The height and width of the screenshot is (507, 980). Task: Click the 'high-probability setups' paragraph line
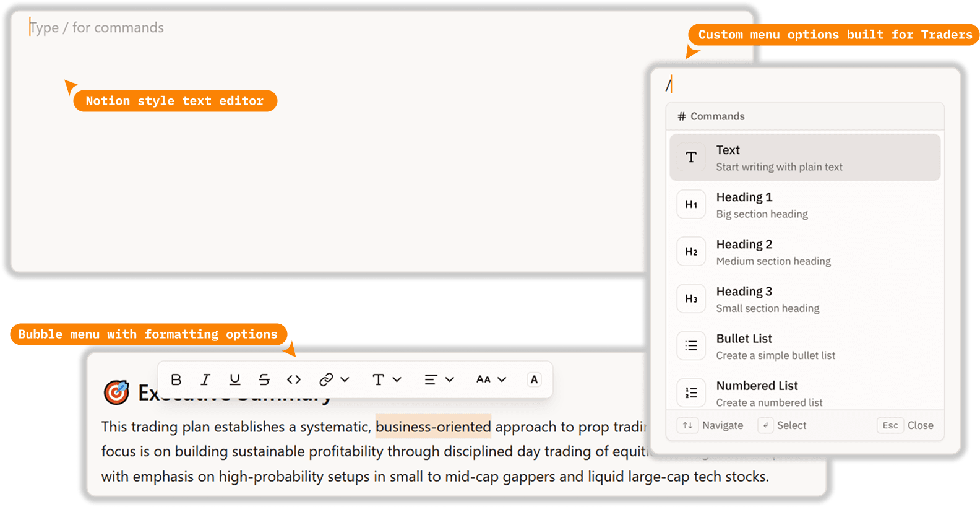(x=435, y=477)
